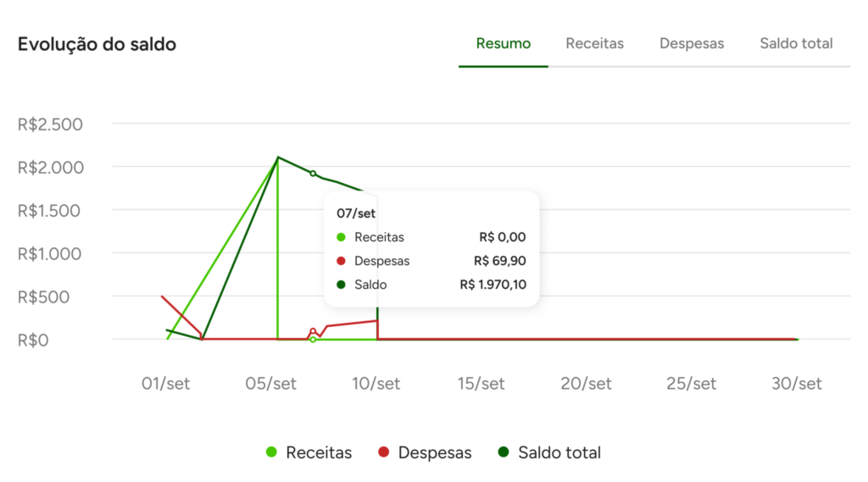
Task: Select the Despesas tab
Action: coord(692,43)
